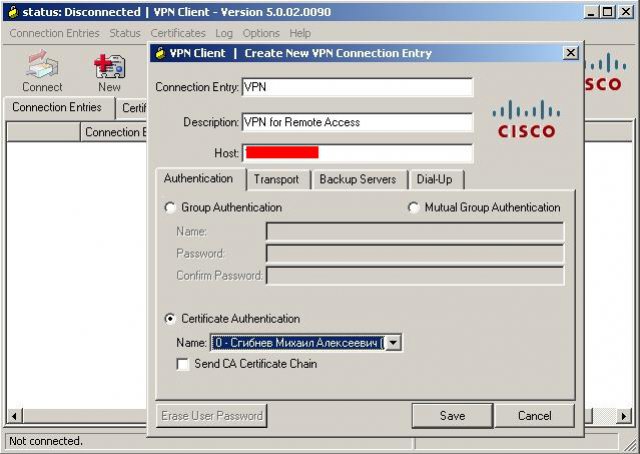This screenshot has height=454, width=640.
Task: Enable Send CA Certificate Chain checkbox
Action: [183, 364]
